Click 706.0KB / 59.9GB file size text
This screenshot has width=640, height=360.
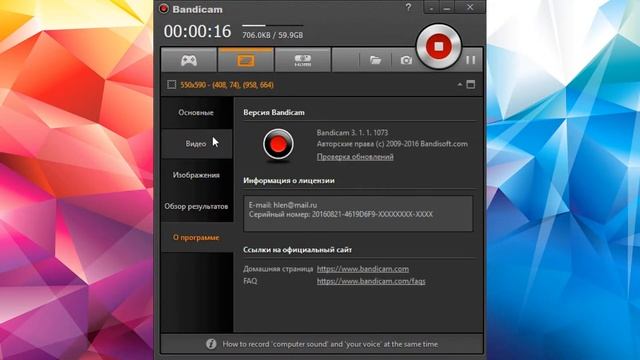(x=273, y=36)
